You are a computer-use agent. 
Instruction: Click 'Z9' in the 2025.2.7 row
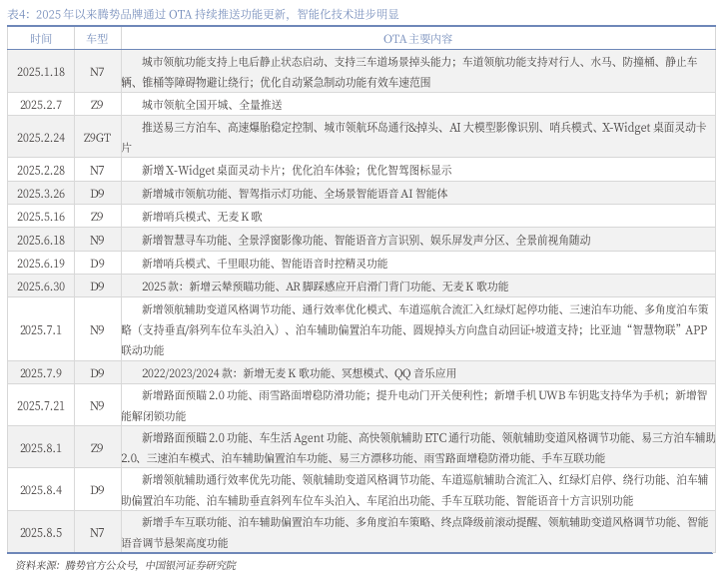point(97,105)
